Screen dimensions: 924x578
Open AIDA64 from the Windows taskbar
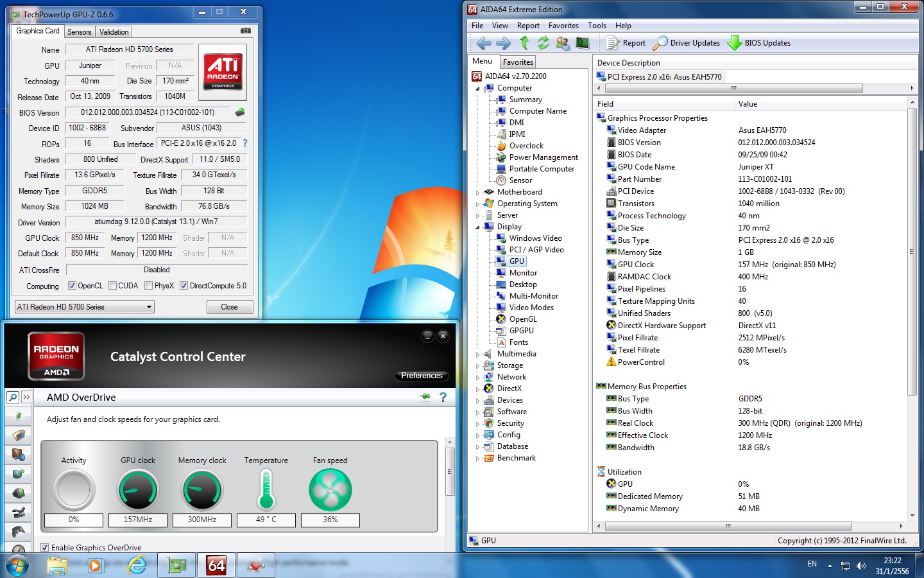click(216, 565)
